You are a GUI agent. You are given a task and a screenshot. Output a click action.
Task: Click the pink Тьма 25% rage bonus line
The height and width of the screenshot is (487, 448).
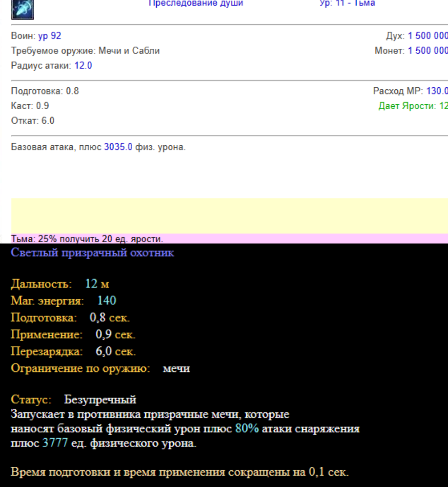tap(87, 239)
